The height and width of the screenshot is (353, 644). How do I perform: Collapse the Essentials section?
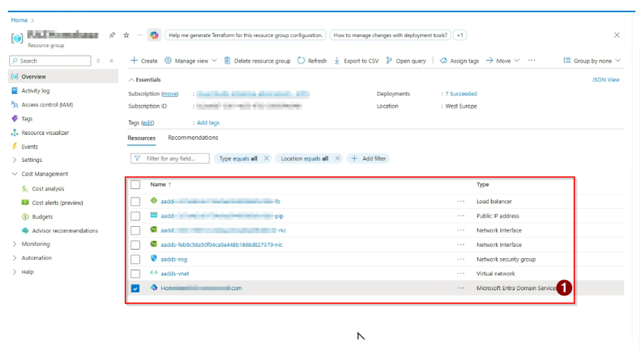[x=145, y=80]
